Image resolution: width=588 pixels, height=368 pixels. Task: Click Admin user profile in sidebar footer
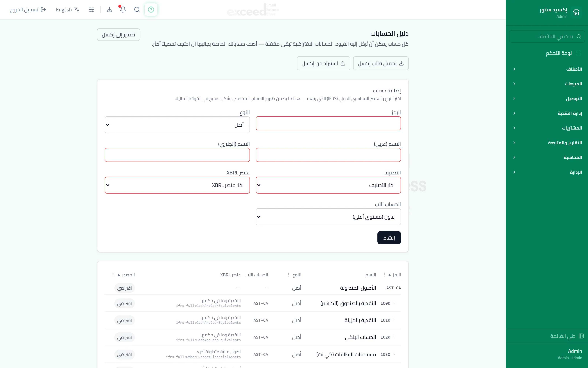(547, 354)
